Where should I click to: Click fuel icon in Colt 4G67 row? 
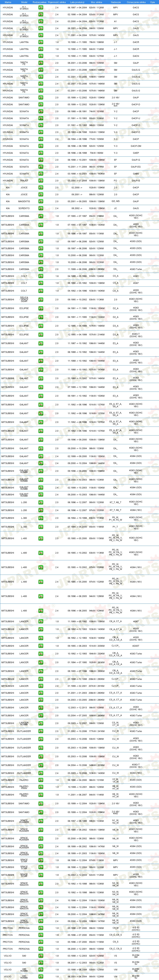tap(41, 283)
